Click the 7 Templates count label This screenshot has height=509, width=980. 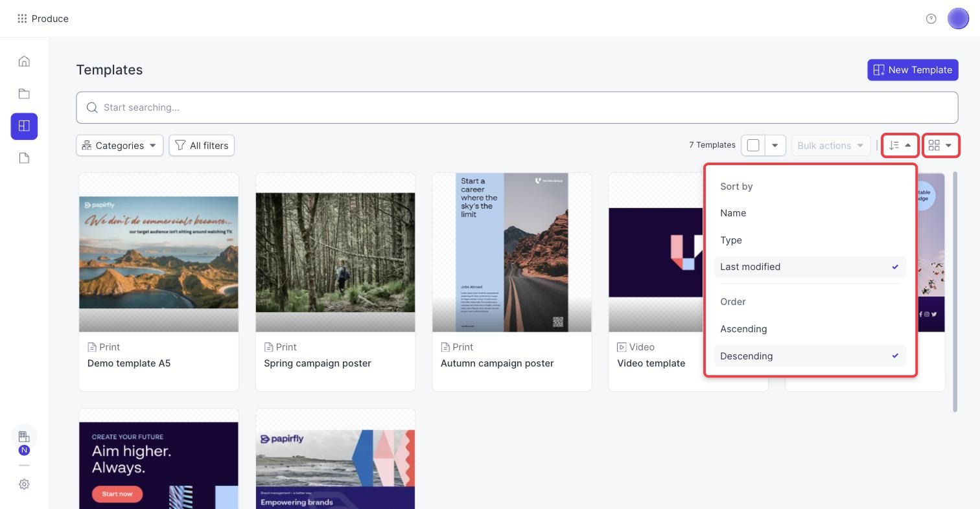[x=712, y=145]
